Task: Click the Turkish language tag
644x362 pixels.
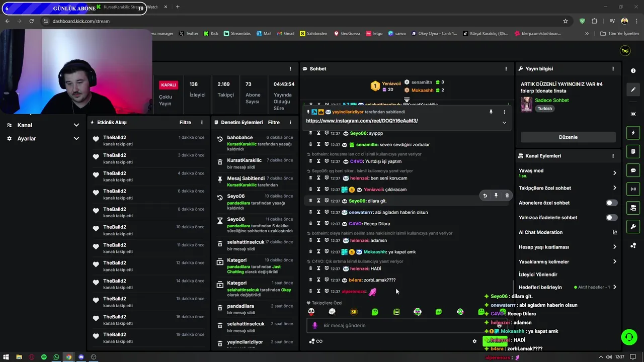Action: (544, 109)
